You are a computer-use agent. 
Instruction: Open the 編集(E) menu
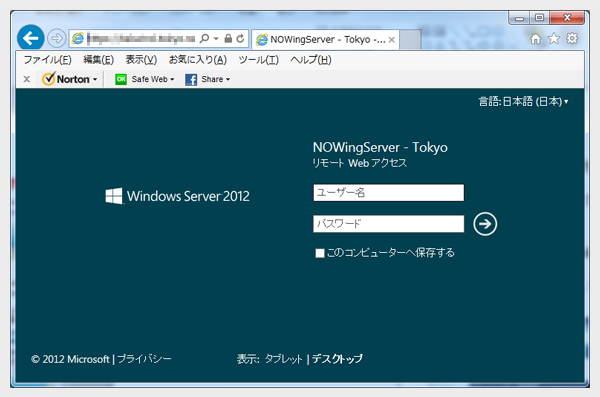click(x=98, y=60)
